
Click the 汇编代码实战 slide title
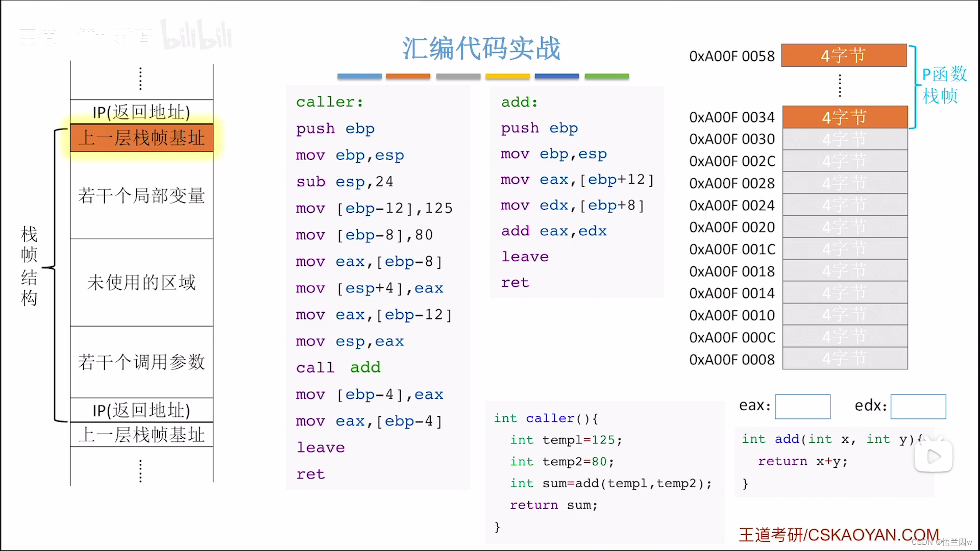(x=481, y=48)
